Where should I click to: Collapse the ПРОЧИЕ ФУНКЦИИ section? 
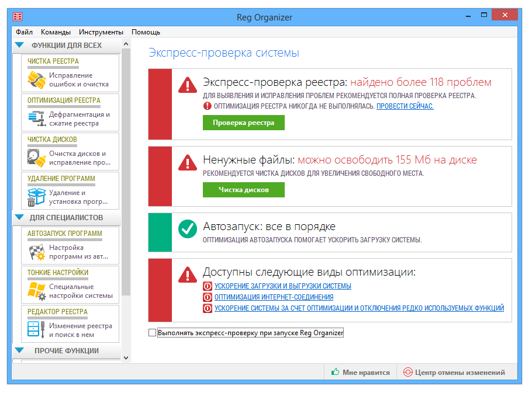pos(20,350)
